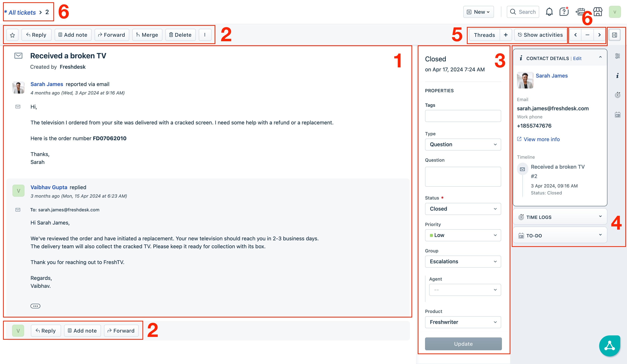
Task: Merge this ticket using Merge button
Action: (147, 35)
